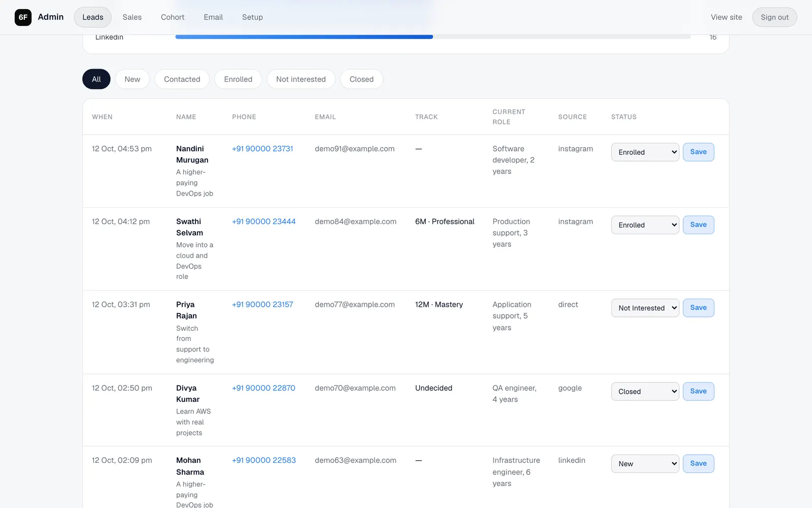Screen dimensions: 812x508
Task: Filter leads by Contacted status
Action: tap(182, 79)
